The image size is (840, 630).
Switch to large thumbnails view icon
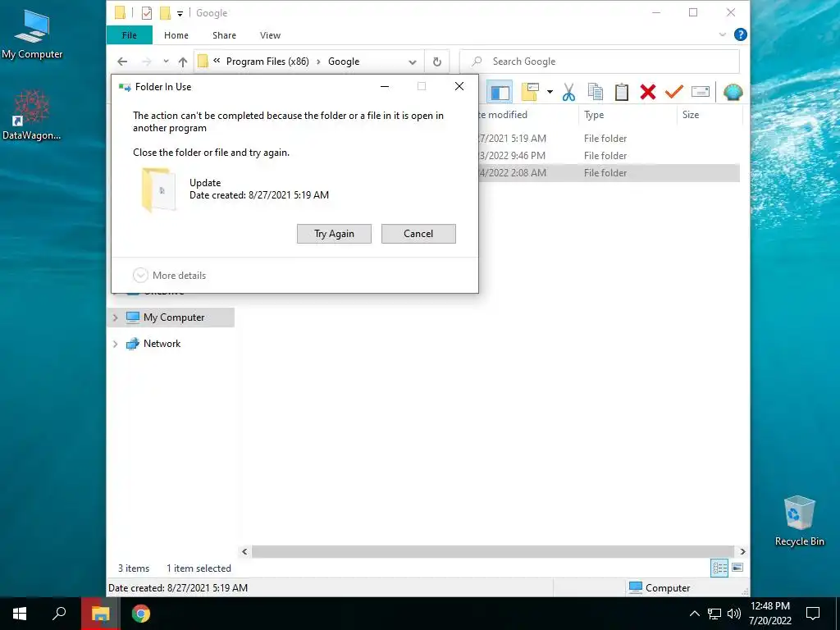(737, 568)
